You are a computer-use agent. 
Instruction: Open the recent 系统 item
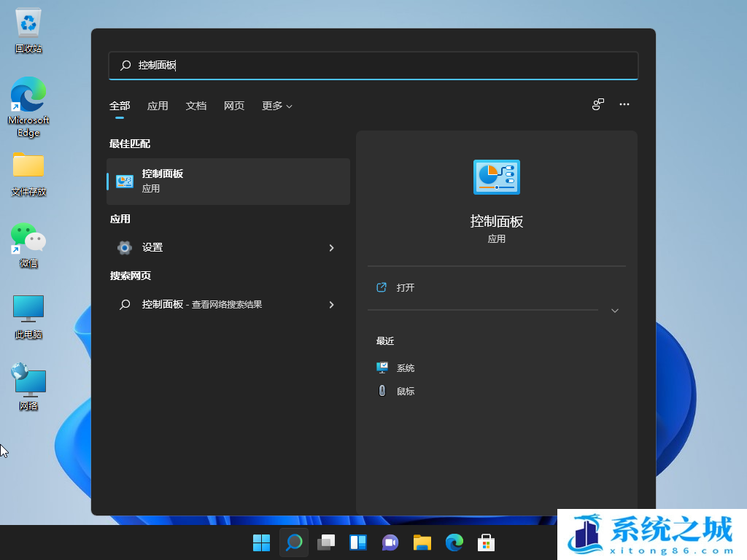[406, 368]
